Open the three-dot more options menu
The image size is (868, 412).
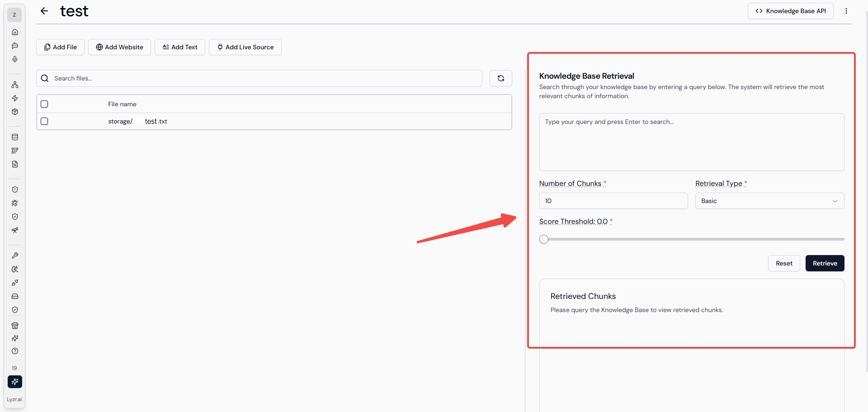pyautogui.click(x=846, y=11)
